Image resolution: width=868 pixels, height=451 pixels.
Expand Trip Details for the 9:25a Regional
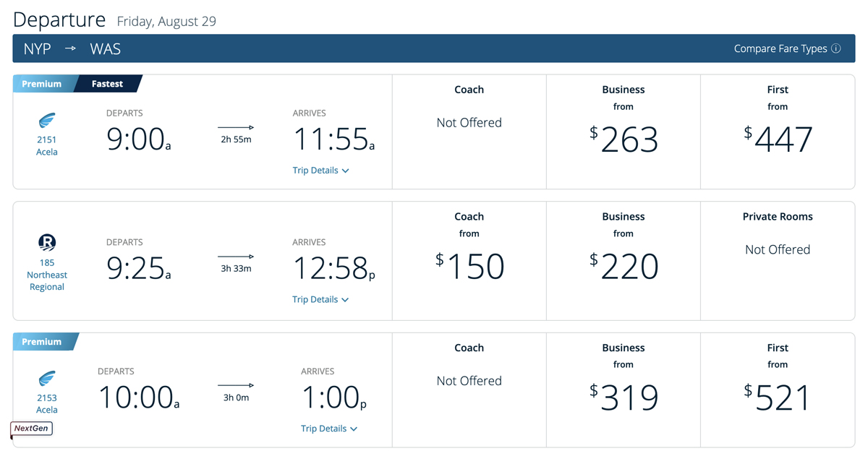coord(320,299)
